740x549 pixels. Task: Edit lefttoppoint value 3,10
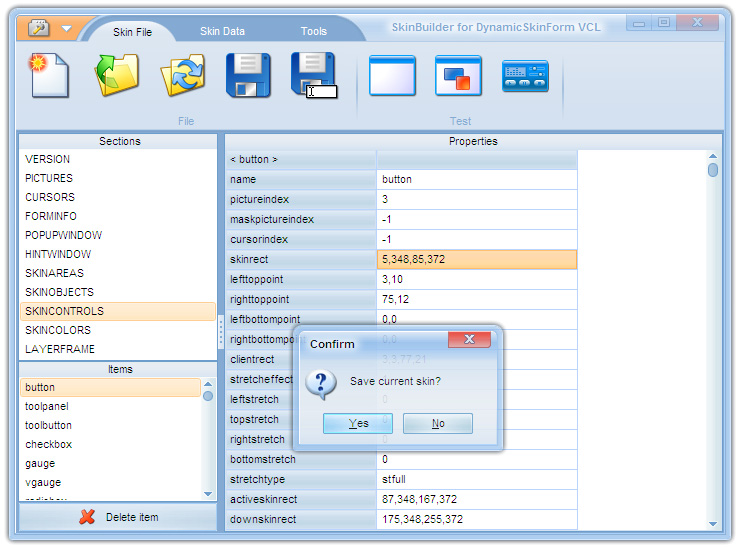click(x=477, y=279)
